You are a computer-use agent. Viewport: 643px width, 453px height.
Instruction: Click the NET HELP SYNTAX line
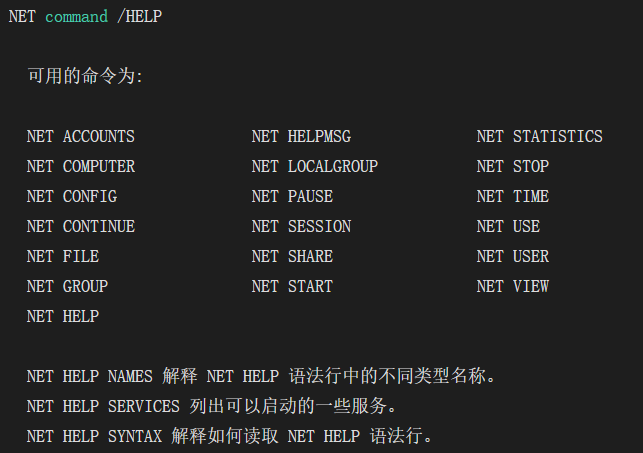click(229, 436)
